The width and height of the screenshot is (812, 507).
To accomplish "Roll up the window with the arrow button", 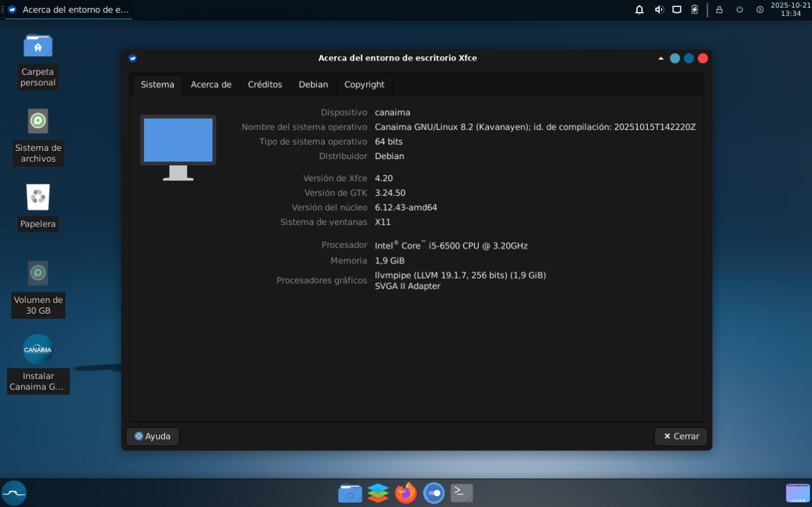I will [661, 58].
